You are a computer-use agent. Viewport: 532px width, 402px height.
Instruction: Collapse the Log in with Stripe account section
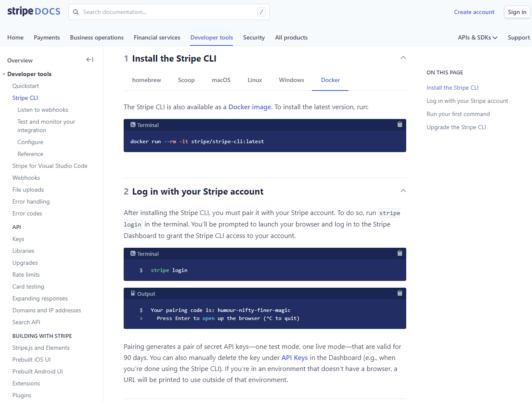403,191
